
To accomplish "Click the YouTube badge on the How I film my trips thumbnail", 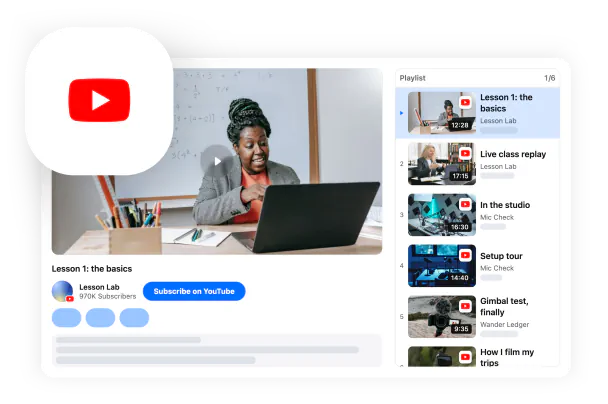I will click(x=465, y=357).
